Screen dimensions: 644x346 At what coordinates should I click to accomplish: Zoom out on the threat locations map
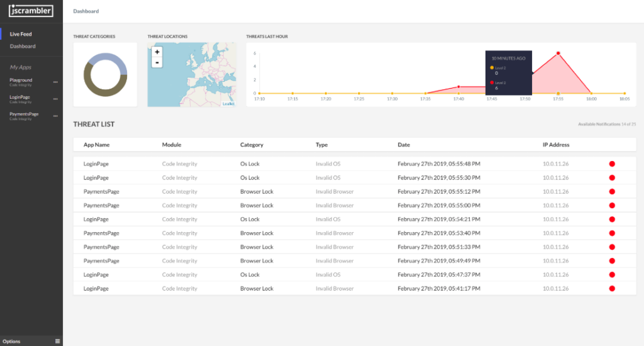point(157,62)
